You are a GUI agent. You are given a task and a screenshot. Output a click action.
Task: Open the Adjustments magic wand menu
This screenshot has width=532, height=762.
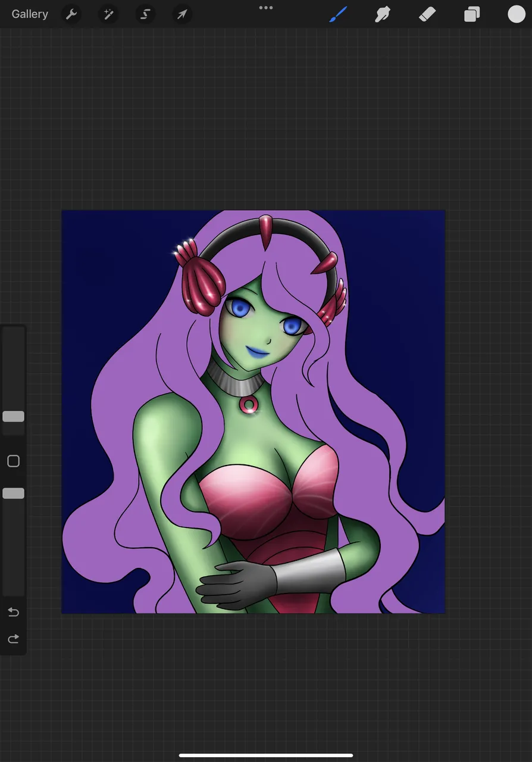[x=108, y=14]
